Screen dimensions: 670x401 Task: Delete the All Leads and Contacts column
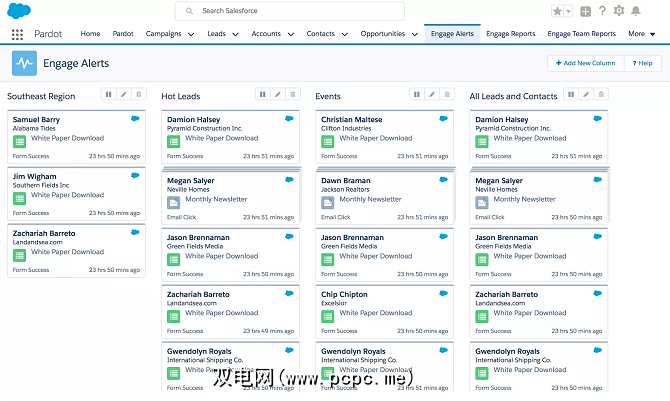(x=600, y=94)
